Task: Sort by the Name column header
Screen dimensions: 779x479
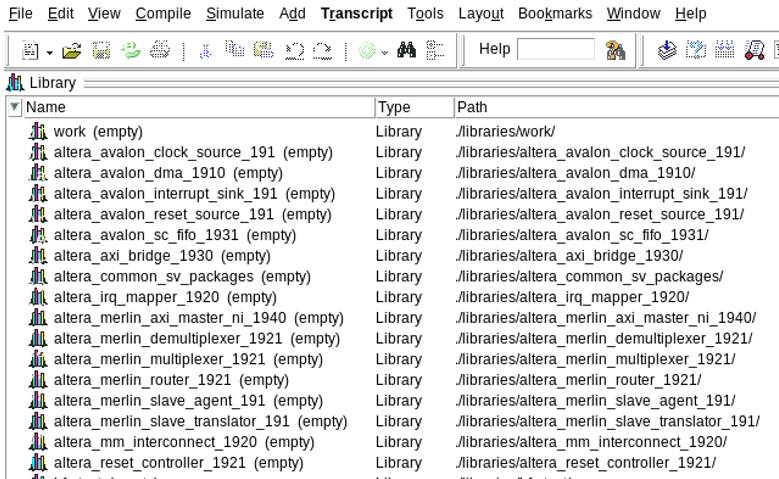Action: (x=199, y=107)
